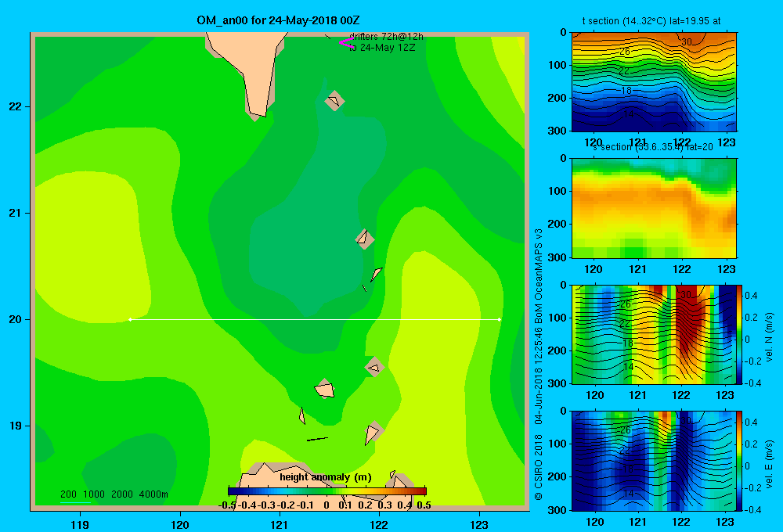Image resolution: width=783 pixels, height=532 pixels.
Task: Click the 'vel. E (m/s)' colorbar
Action: [739, 461]
